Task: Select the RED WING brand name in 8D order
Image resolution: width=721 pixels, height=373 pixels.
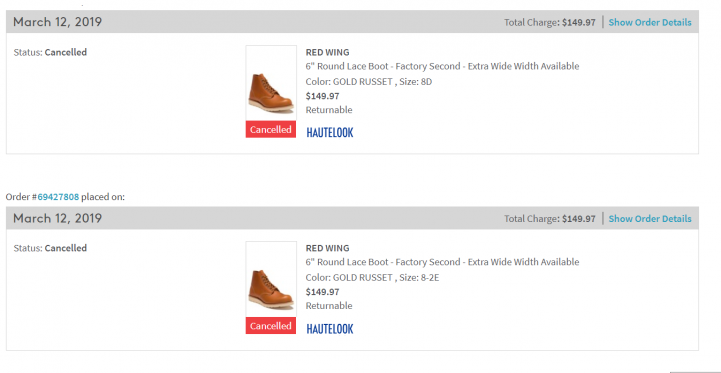Action: point(327,52)
